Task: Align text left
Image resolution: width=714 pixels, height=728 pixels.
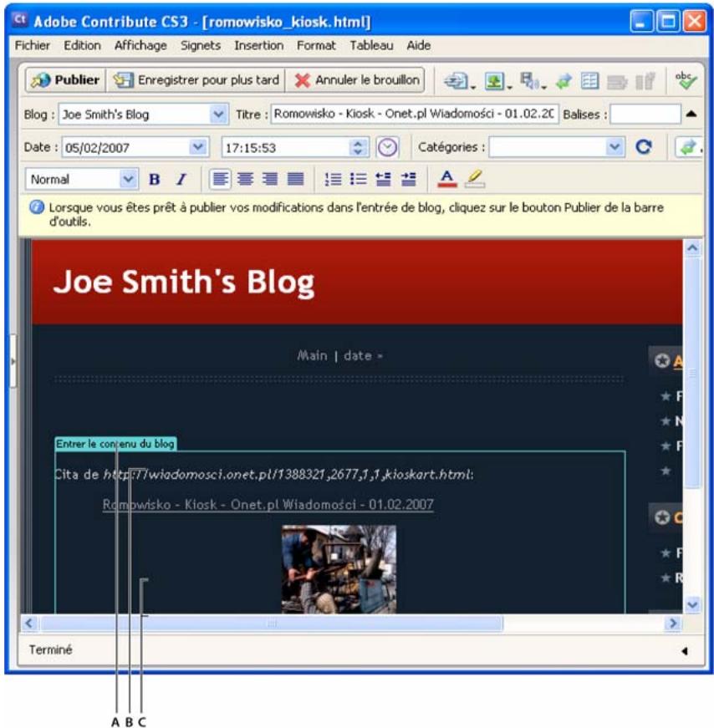Action: tap(220, 179)
